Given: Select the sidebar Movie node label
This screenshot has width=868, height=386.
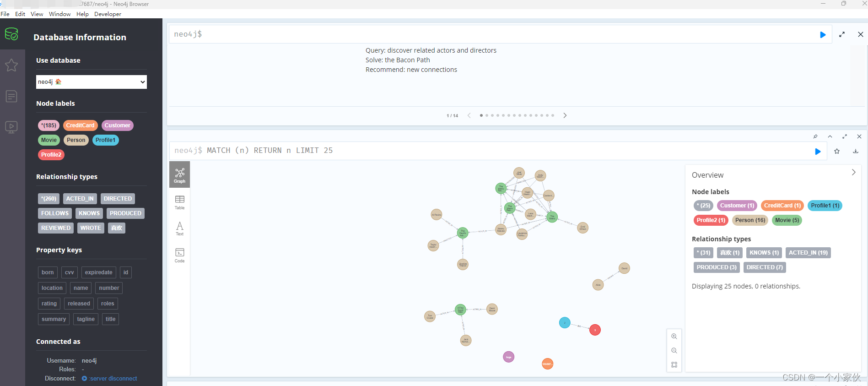Looking at the screenshot, I should click(x=49, y=140).
